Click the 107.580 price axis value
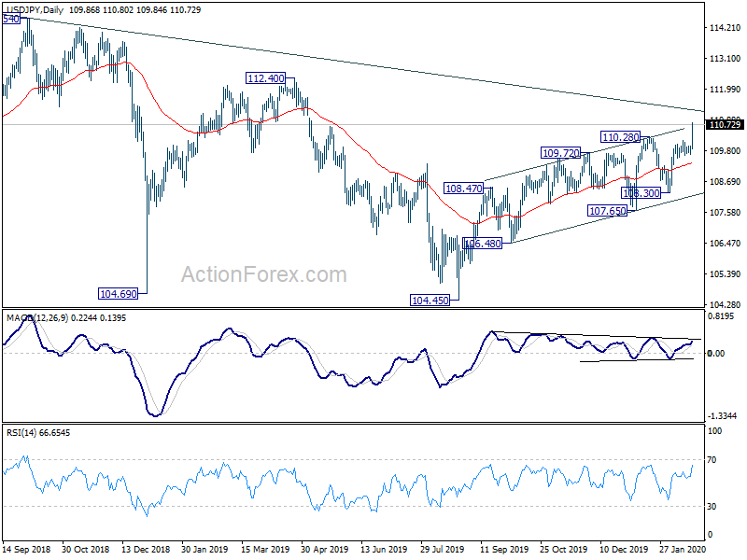The height and width of the screenshot is (560, 747). click(x=726, y=213)
